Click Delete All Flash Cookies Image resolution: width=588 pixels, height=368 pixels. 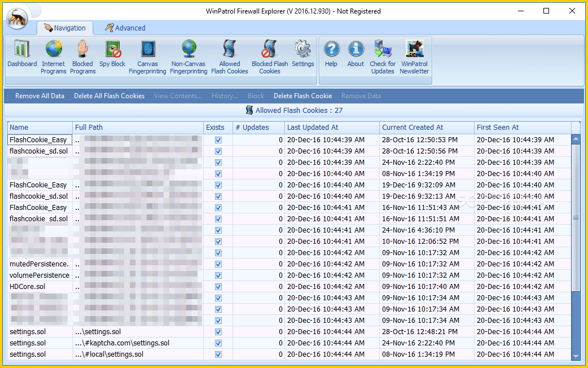coord(109,96)
